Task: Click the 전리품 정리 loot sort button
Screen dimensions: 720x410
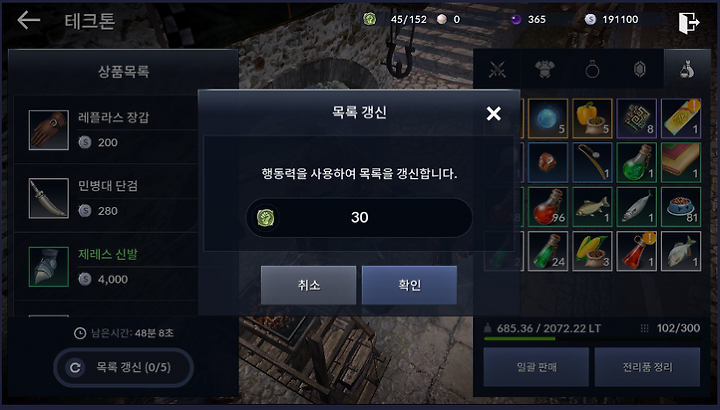Action: pos(647,367)
